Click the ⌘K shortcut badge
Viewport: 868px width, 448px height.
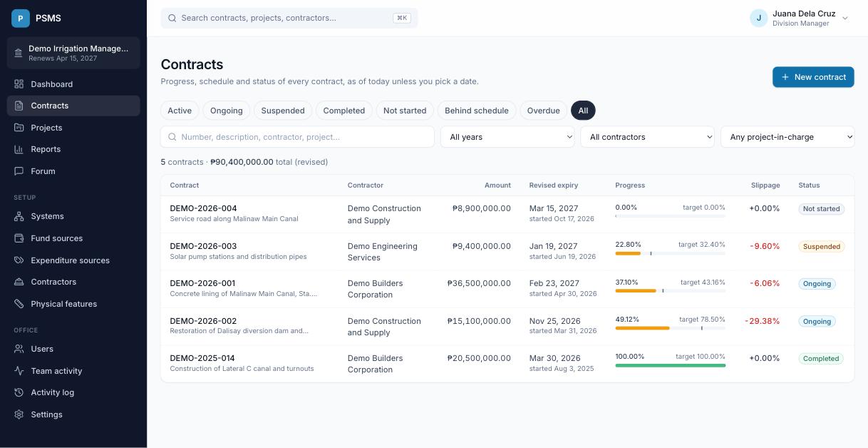pyautogui.click(x=402, y=18)
